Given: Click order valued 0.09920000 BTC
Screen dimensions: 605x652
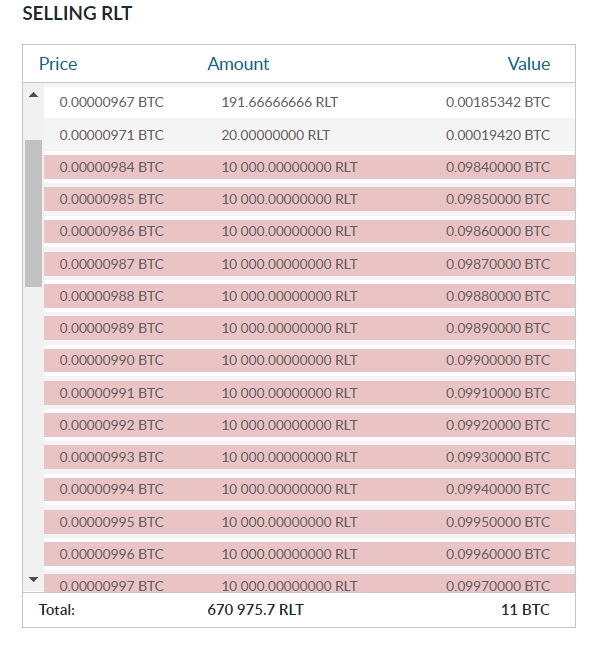Looking at the screenshot, I should coord(309,425).
